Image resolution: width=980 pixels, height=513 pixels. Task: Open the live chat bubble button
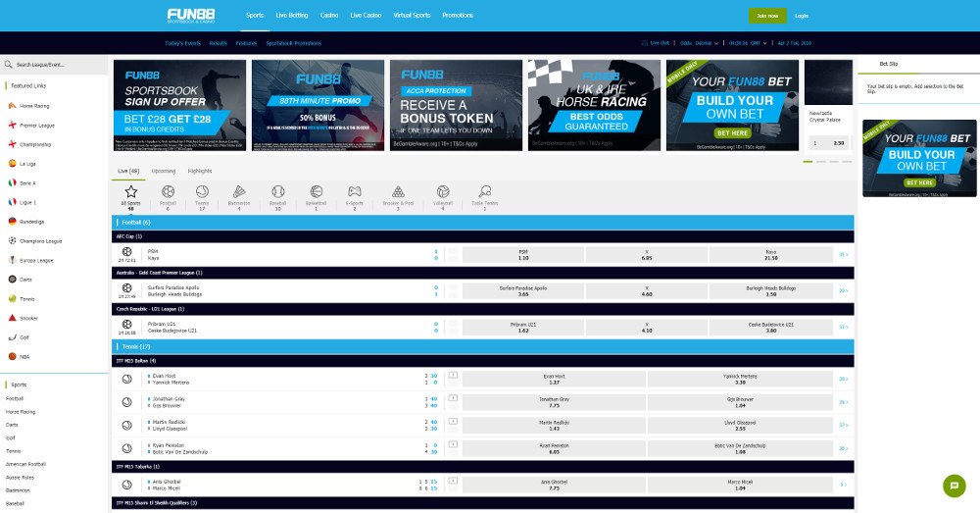pyautogui.click(x=954, y=487)
